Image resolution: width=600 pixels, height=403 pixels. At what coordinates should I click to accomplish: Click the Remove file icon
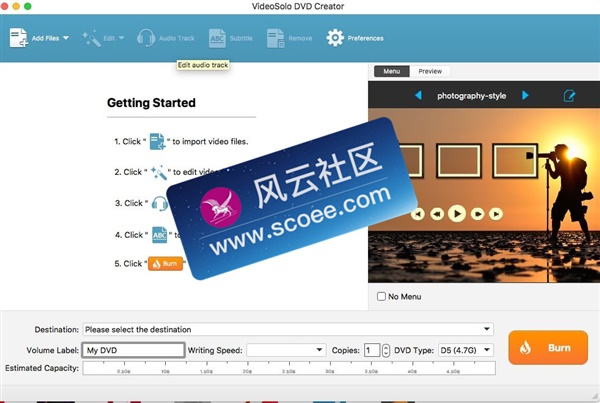(x=276, y=38)
